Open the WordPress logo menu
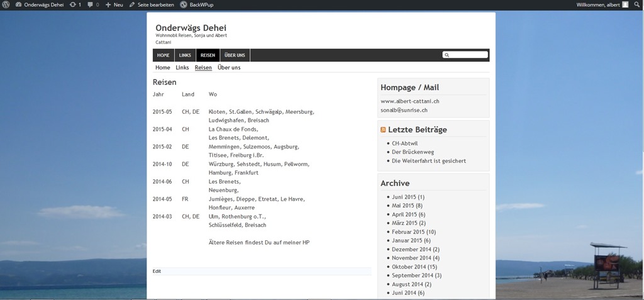 pos(6,5)
